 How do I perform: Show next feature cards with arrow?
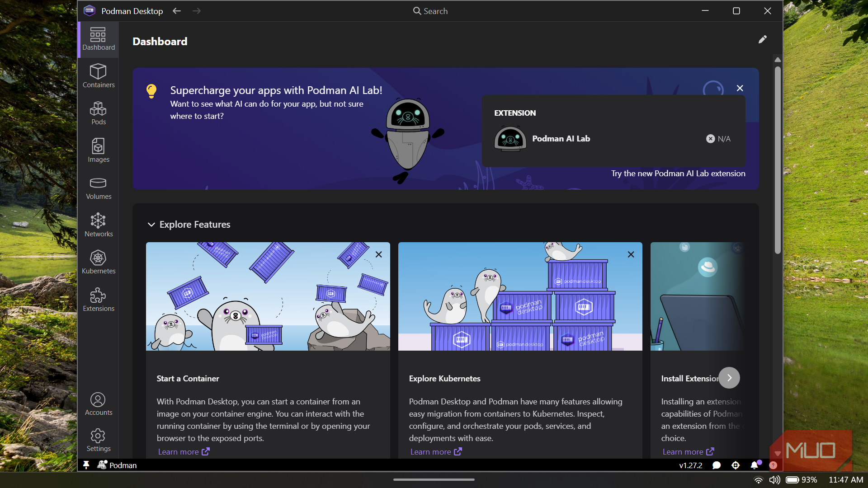729,378
